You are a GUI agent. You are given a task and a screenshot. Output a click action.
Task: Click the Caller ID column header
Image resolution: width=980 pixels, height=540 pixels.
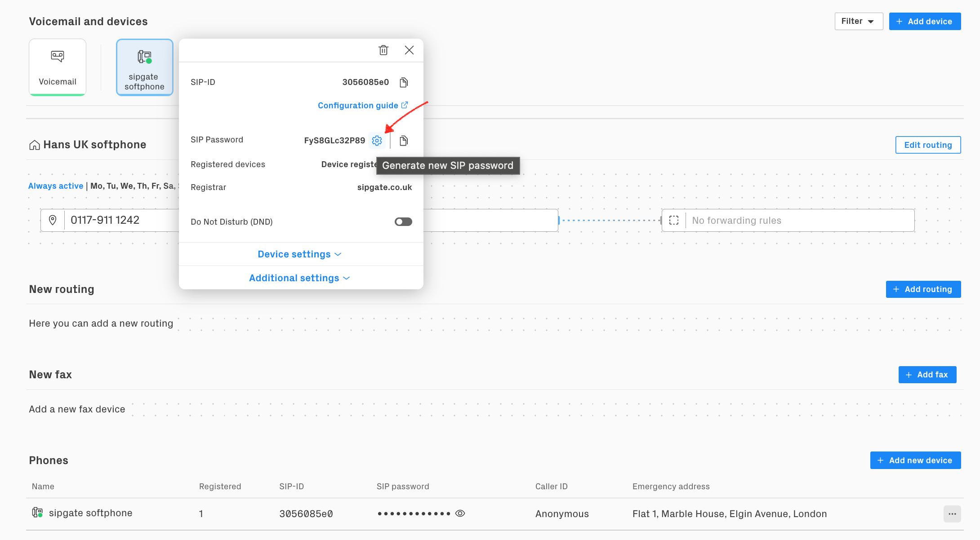551,486
